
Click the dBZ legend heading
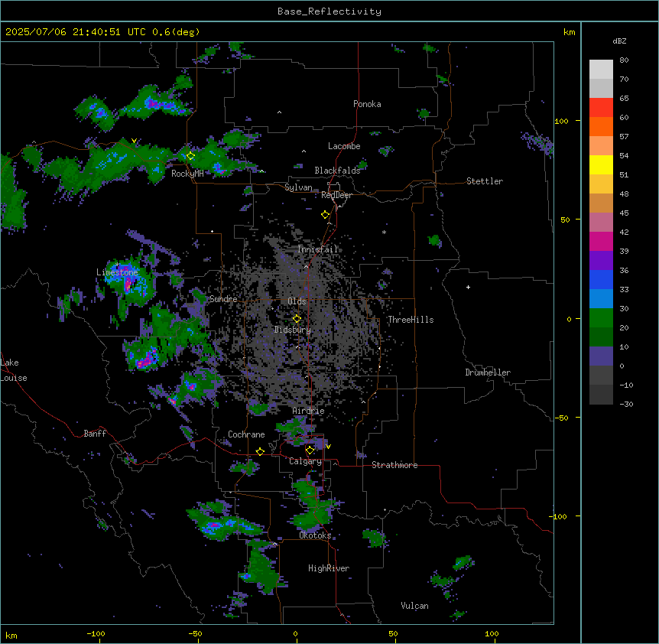click(619, 41)
